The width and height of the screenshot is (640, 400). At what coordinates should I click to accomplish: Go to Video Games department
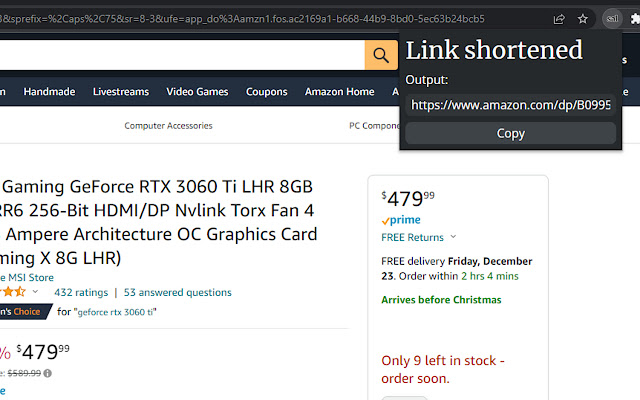tap(197, 92)
